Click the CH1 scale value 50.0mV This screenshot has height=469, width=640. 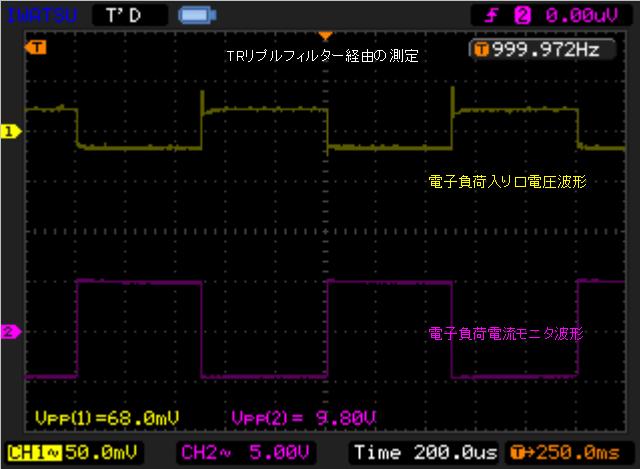click(x=101, y=452)
